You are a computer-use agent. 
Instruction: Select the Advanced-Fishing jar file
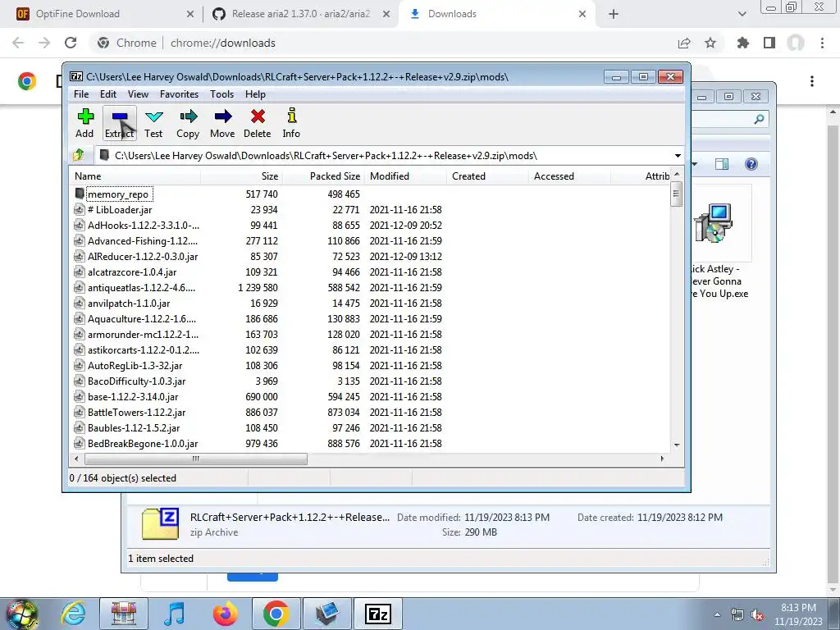[x=143, y=241]
